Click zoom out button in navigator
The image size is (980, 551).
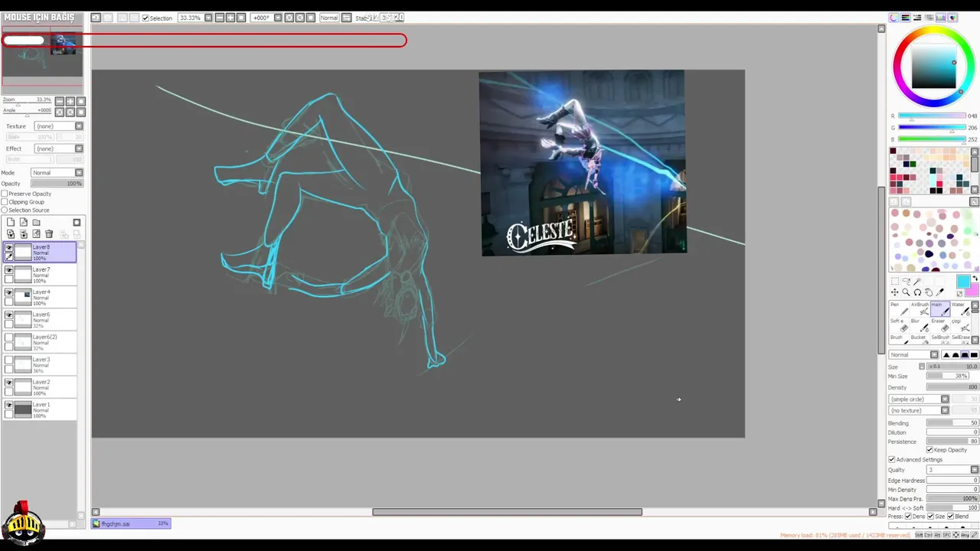[x=59, y=101]
